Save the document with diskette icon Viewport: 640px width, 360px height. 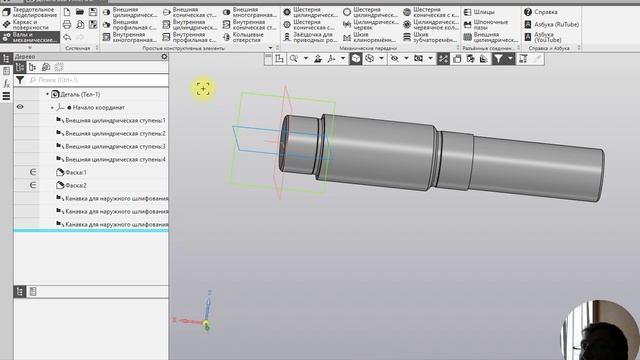click(93, 12)
